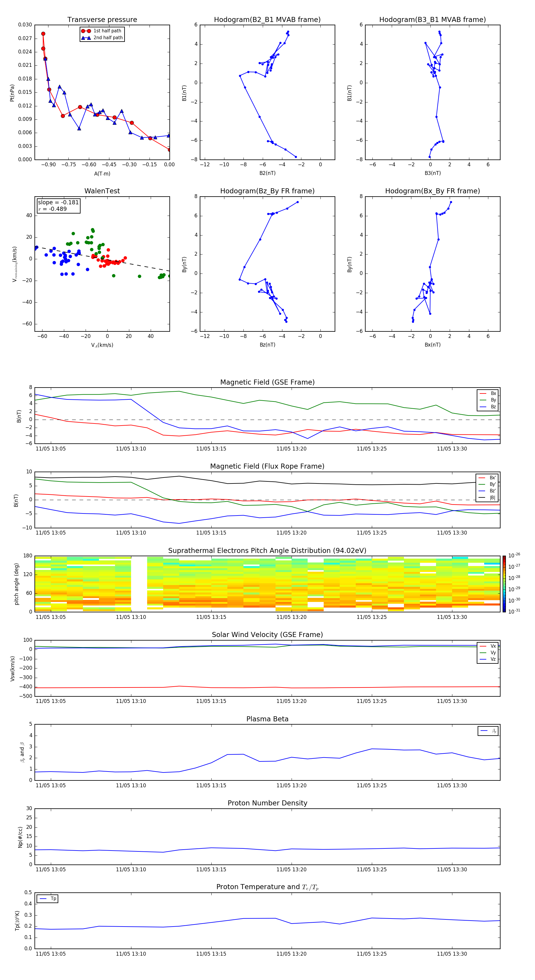
Task: Select the "B3(nT)" x-axis label
Action: pyautogui.click(x=432, y=173)
